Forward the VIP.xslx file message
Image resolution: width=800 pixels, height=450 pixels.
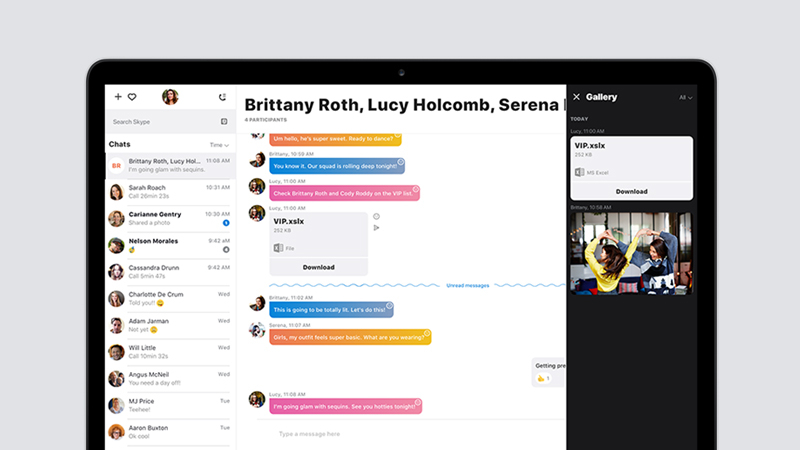point(377,228)
